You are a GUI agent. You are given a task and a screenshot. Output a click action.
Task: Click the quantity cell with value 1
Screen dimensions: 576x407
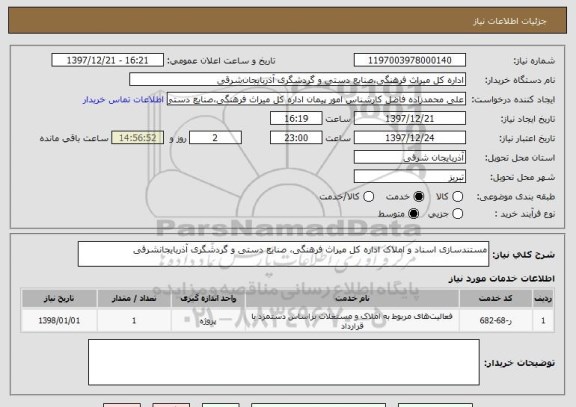point(134,321)
